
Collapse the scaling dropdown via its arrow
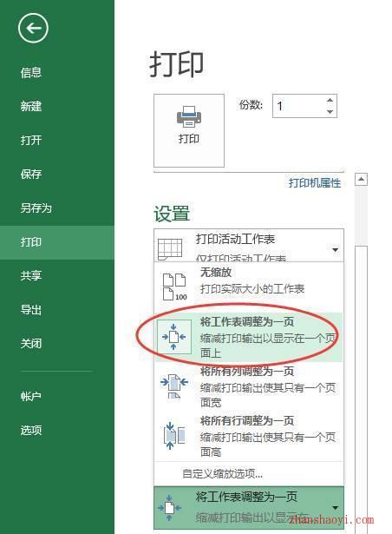(x=335, y=508)
